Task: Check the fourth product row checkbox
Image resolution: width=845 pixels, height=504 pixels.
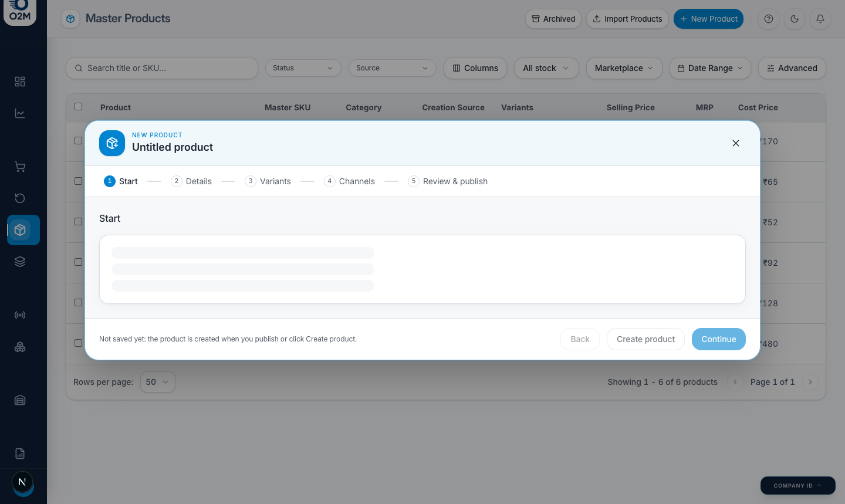Action: tap(78, 262)
